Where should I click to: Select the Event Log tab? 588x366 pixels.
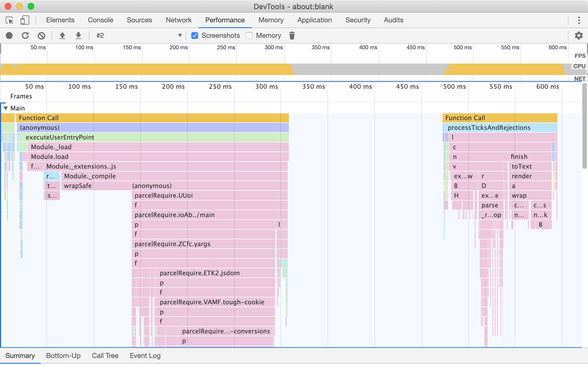145,356
